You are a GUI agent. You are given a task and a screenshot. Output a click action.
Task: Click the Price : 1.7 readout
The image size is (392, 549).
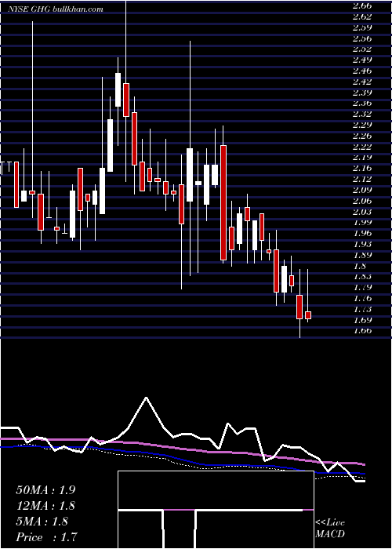(x=46, y=537)
